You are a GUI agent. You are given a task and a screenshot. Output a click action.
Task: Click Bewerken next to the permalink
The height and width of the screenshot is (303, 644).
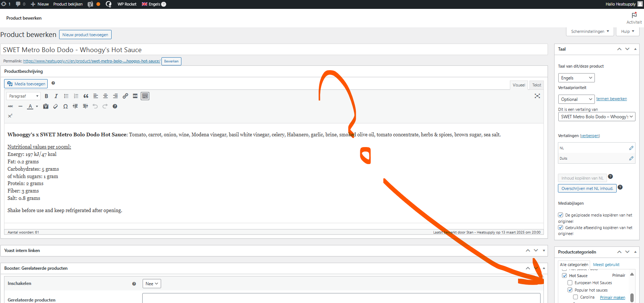171,61
